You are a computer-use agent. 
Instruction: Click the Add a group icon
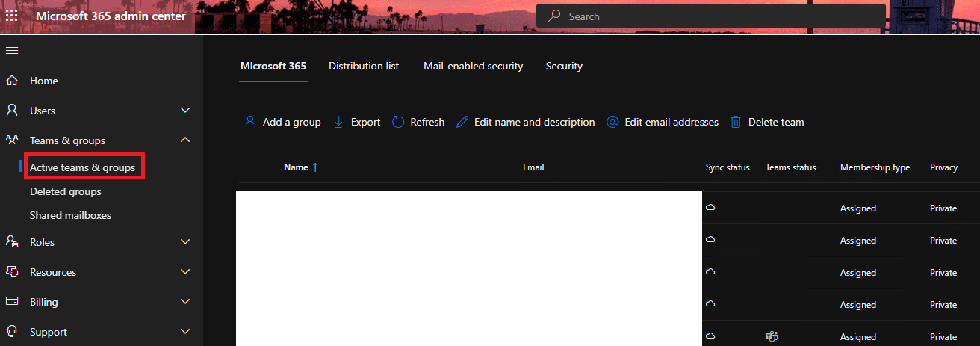click(251, 122)
